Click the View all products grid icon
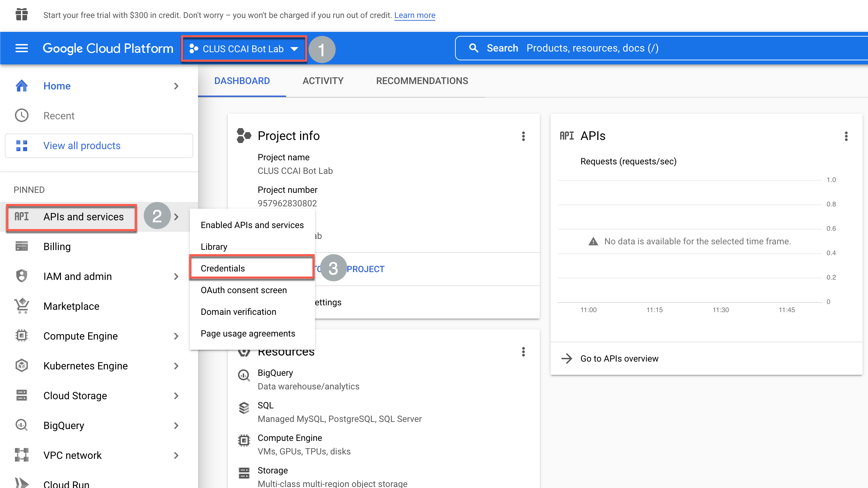868x488 pixels. (x=22, y=145)
